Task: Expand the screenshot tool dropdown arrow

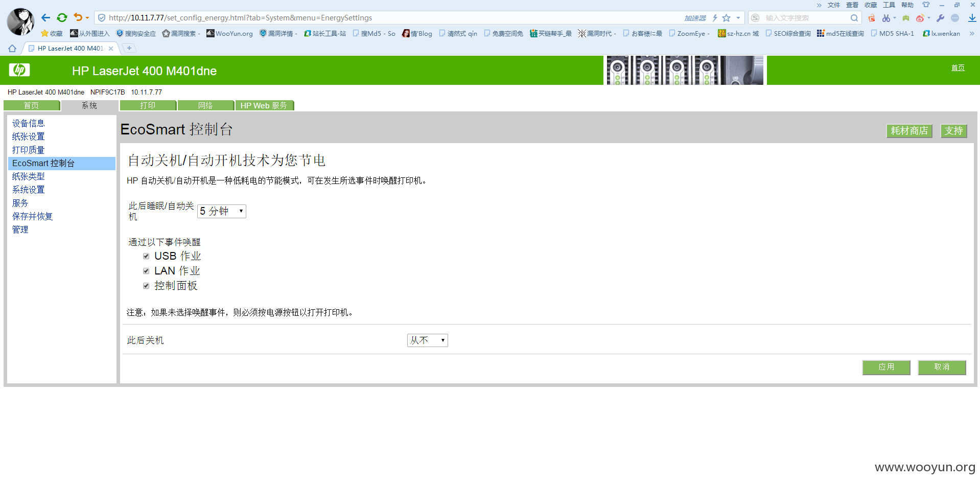Action: (x=895, y=18)
